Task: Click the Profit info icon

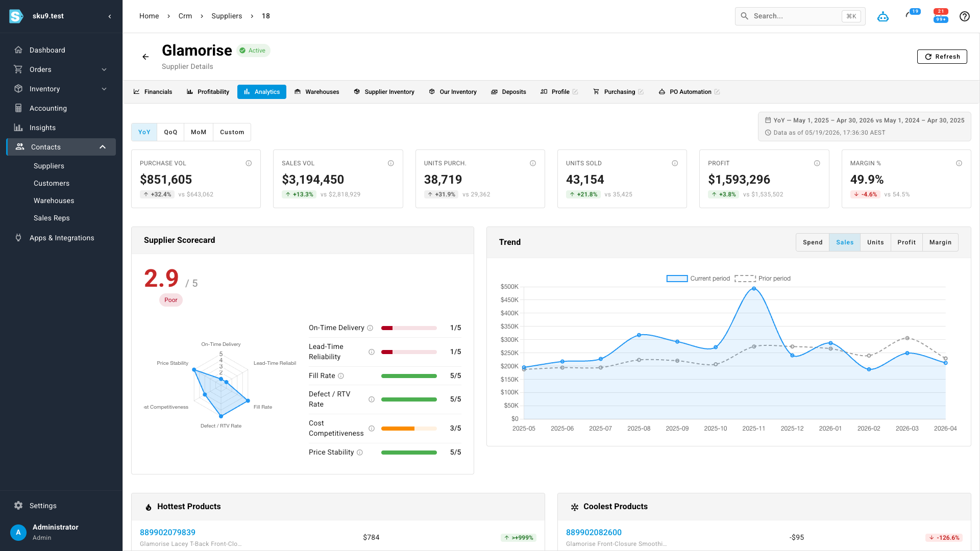Action: pyautogui.click(x=817, y=163)
